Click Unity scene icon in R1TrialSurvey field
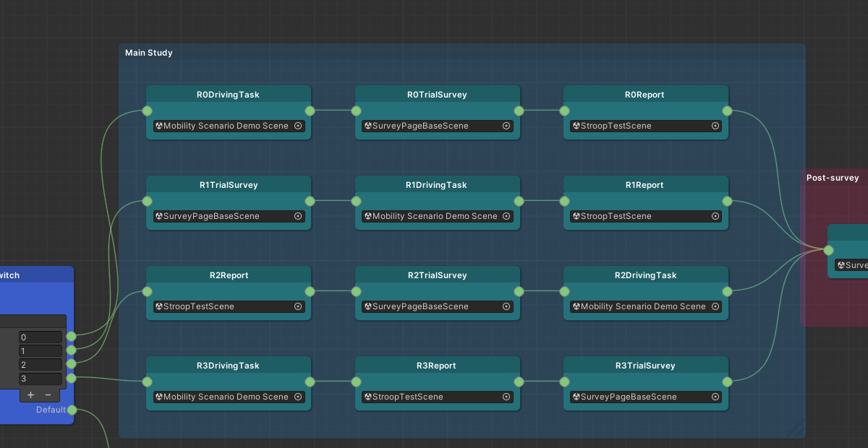Screen dimensions: 868x448 (x=159, y=216)
